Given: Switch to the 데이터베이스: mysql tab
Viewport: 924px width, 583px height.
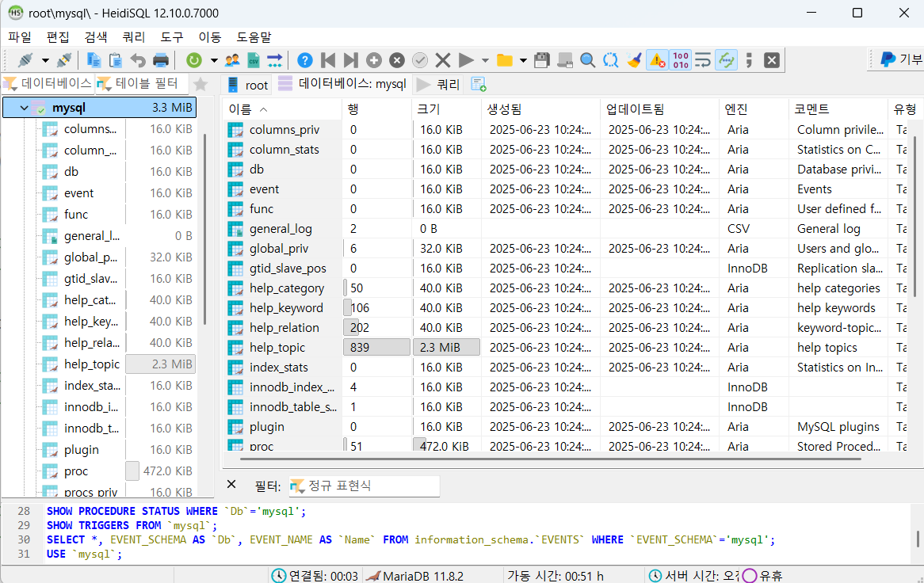Looking at the screenshot, I should point(342,84).
